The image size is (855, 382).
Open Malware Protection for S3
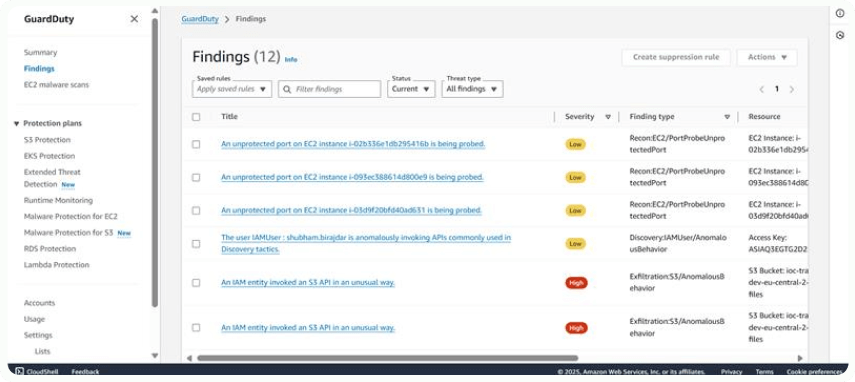click(68, 233)
